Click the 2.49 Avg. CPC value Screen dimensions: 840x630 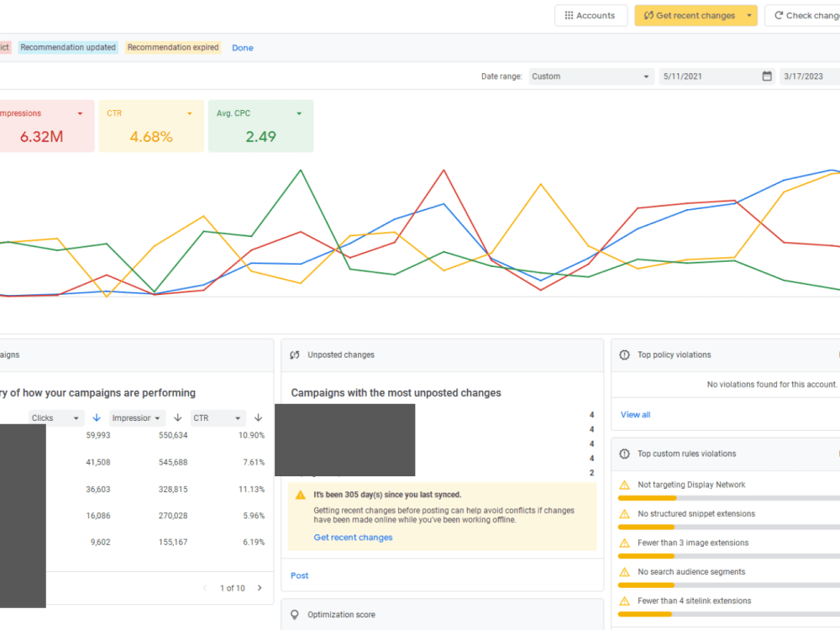(261, 137)
